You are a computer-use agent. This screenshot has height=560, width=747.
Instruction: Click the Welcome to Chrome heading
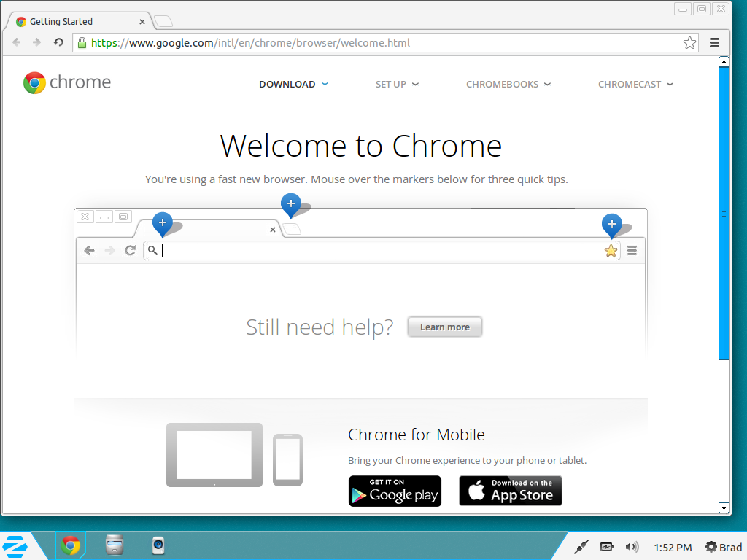click(x=360, y=146)
